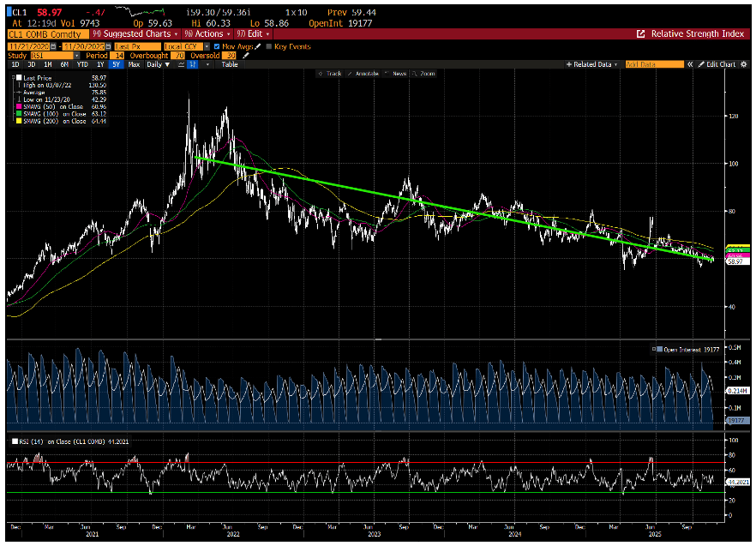The image size is (756, 546).
Task: Open end date calendar picker icon
Action: tap(109, 46)
